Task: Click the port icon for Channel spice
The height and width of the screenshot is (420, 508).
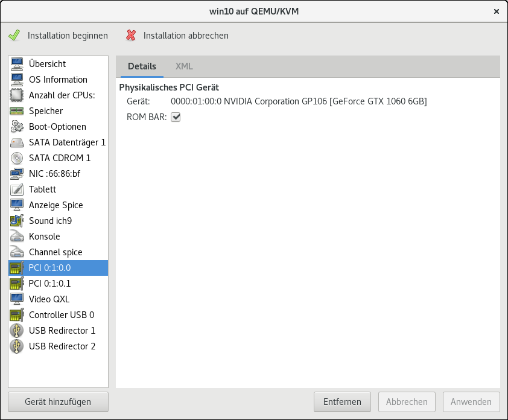Action: [17, 252]
